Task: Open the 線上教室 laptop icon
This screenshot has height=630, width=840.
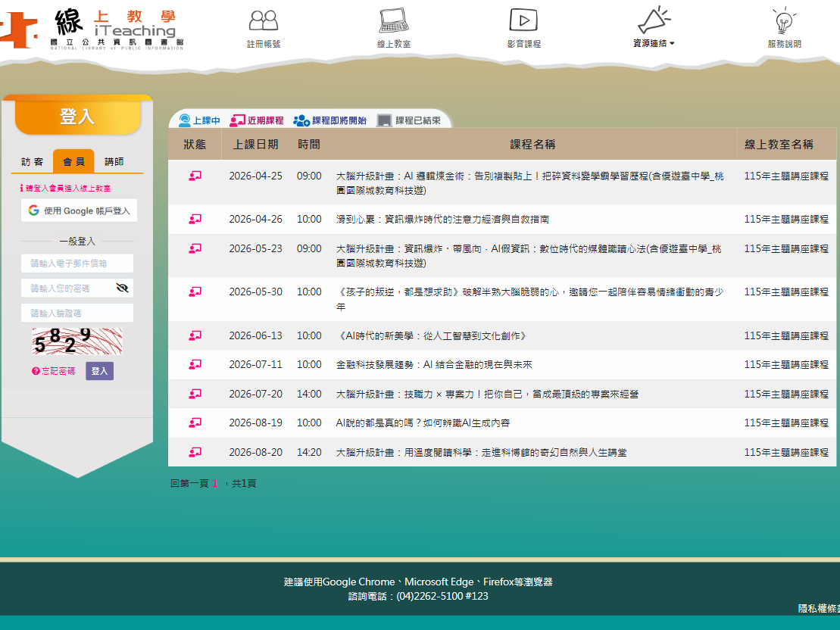Action: tap(394, 20)
